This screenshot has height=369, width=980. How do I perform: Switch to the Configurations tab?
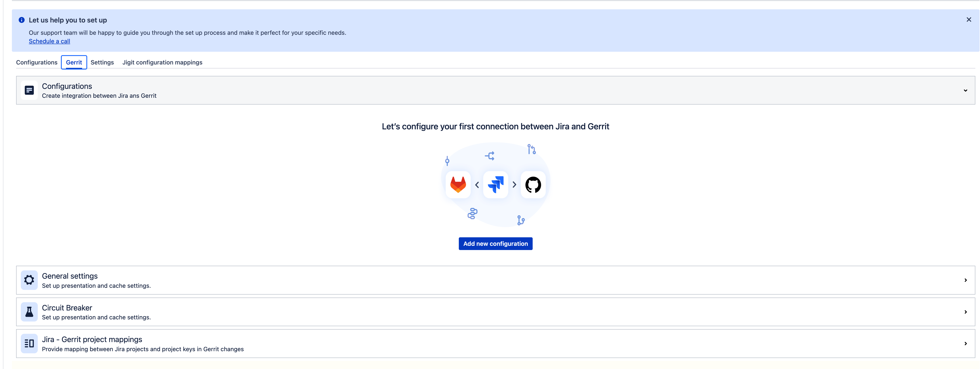37,62
